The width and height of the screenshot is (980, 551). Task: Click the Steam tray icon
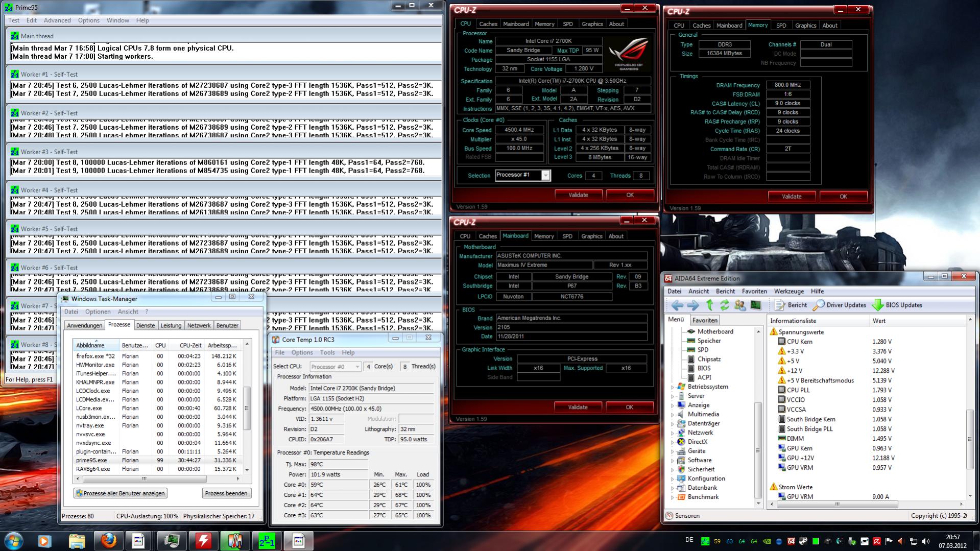pos(803,541)
